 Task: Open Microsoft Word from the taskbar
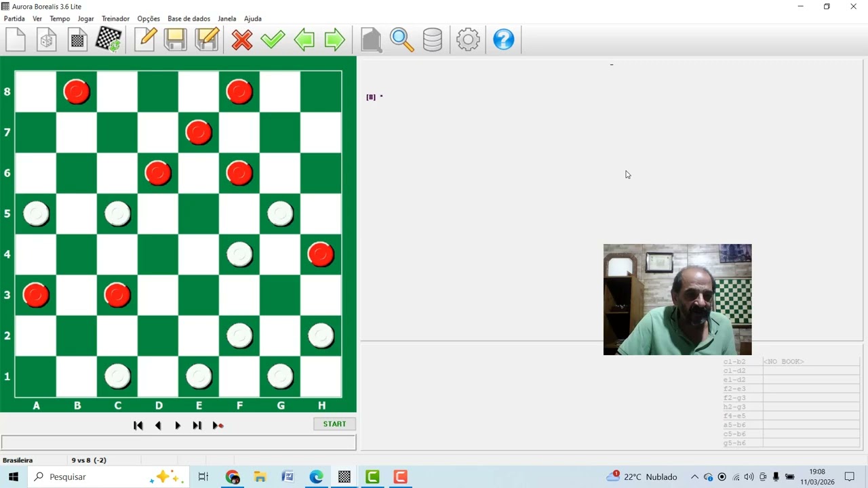coord(288,477)
